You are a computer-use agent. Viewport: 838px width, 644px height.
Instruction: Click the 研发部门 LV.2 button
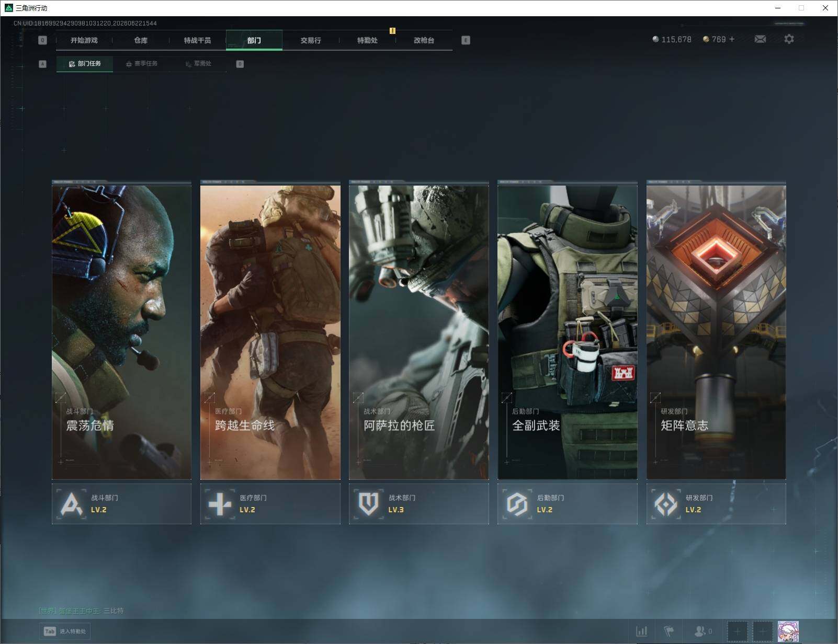click(x=716, y=504)
